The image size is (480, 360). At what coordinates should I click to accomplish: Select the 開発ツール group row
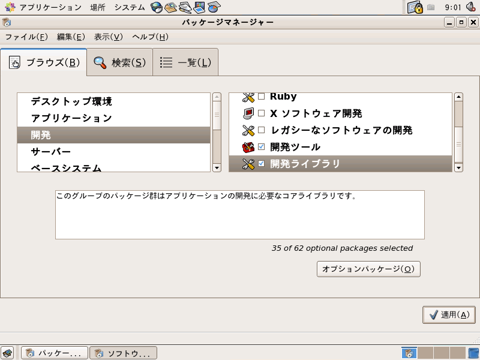coord(340,147)
